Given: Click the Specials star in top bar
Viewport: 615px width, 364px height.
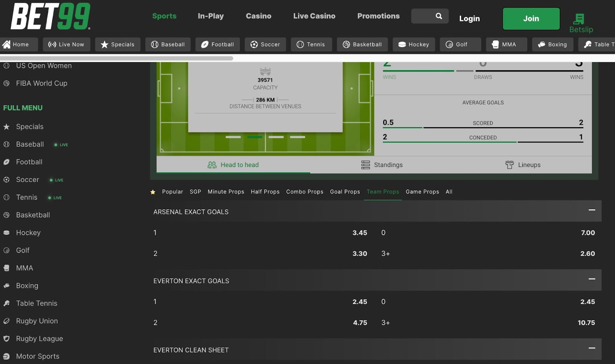Looking at the screenshot, I should tap(104, 45).
